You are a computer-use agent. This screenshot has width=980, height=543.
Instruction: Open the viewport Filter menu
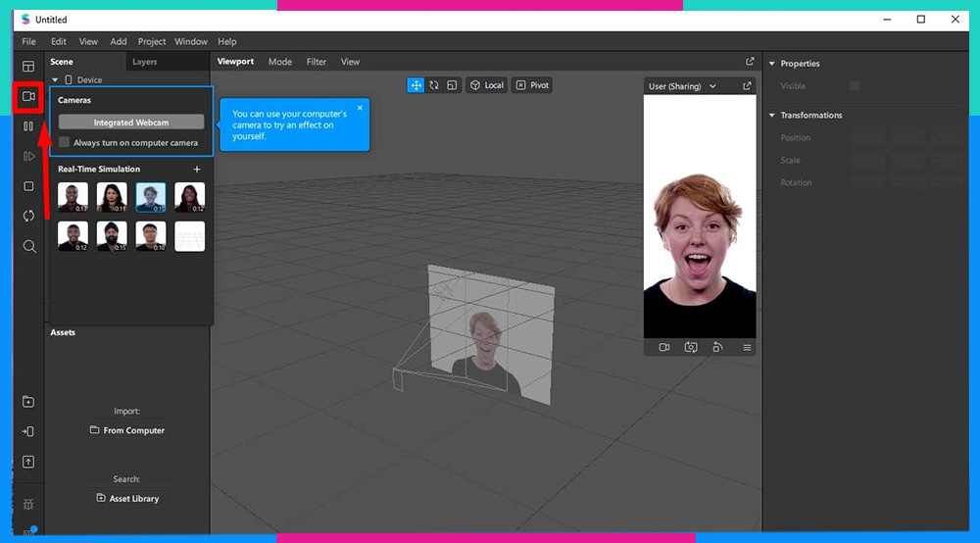[x=317, y=62]
